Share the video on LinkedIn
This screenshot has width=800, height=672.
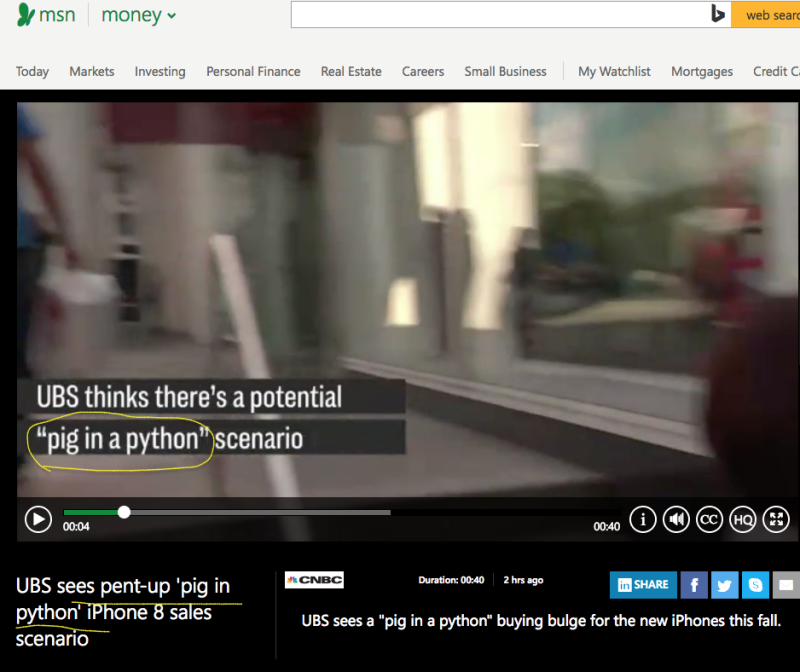(643, 585)
